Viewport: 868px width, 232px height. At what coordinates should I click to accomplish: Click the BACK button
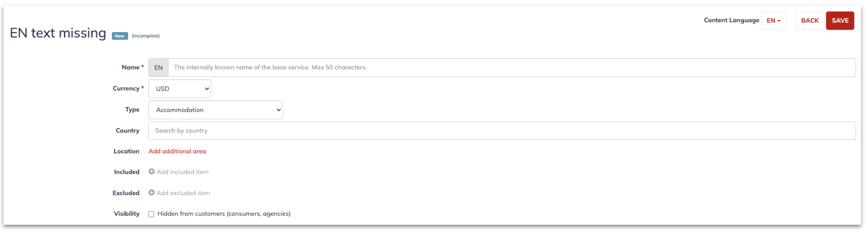click(810, 21)
